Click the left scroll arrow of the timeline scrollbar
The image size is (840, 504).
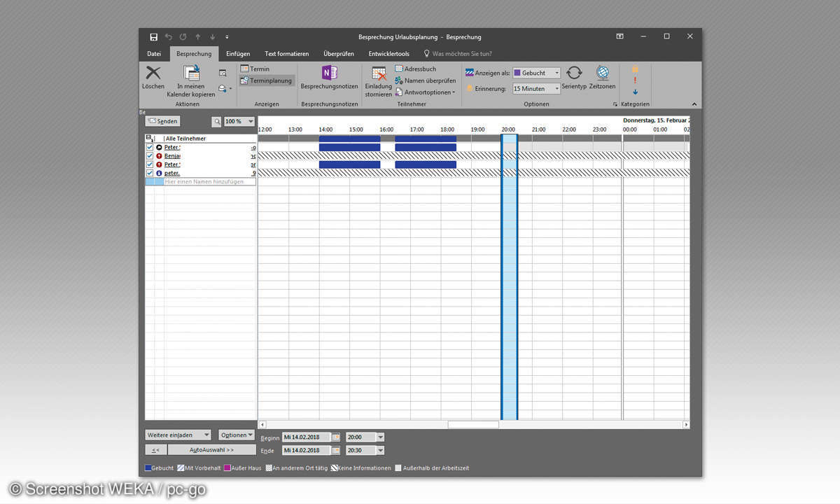click(262, 424)
